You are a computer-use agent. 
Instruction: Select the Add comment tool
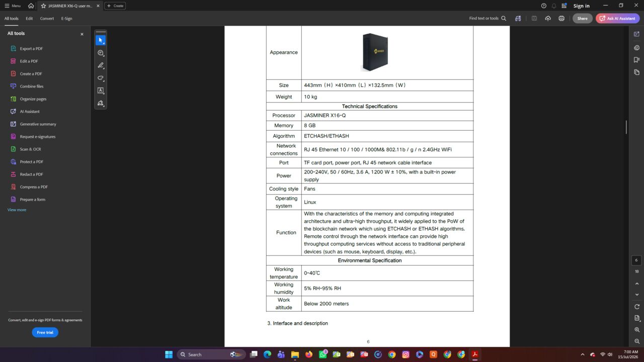101,53
